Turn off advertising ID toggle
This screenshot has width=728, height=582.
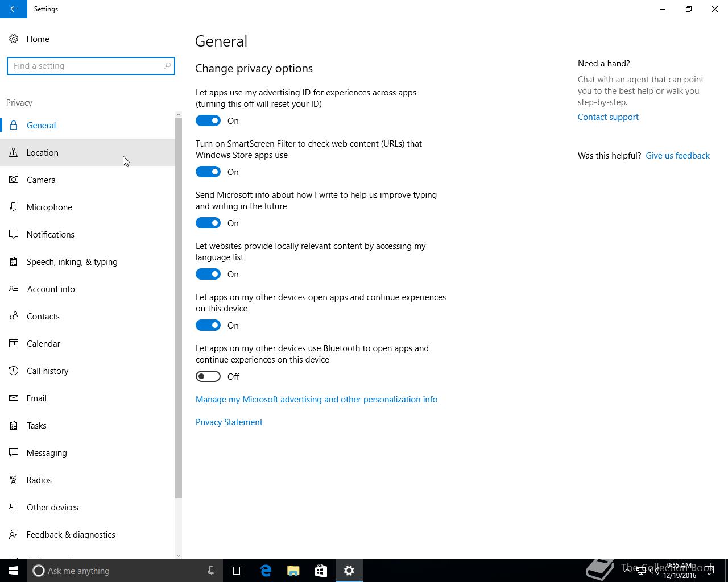click(208, 120)
